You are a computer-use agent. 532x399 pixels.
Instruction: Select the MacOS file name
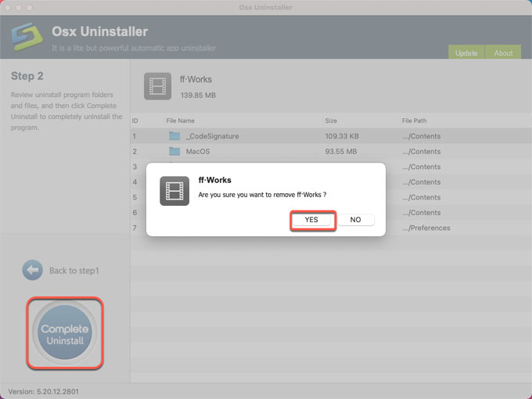coord(198,151)
